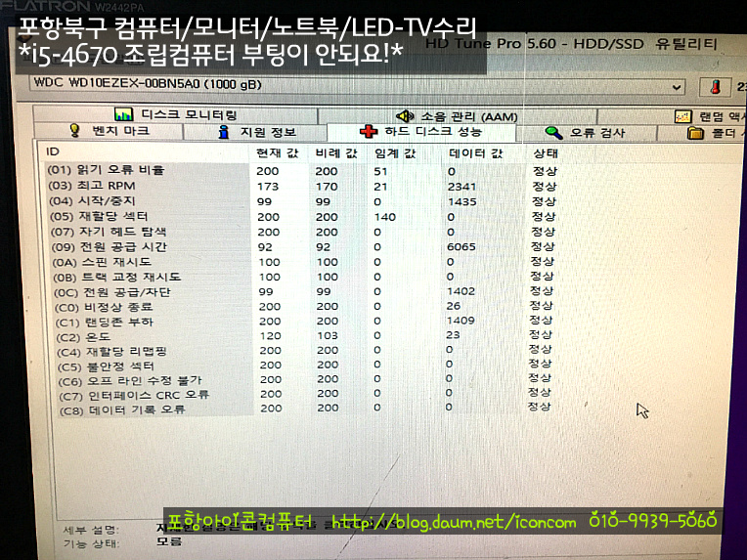Sort by the 비례 값 column header
Screen dimensions: 747x560
coord(336,153)
